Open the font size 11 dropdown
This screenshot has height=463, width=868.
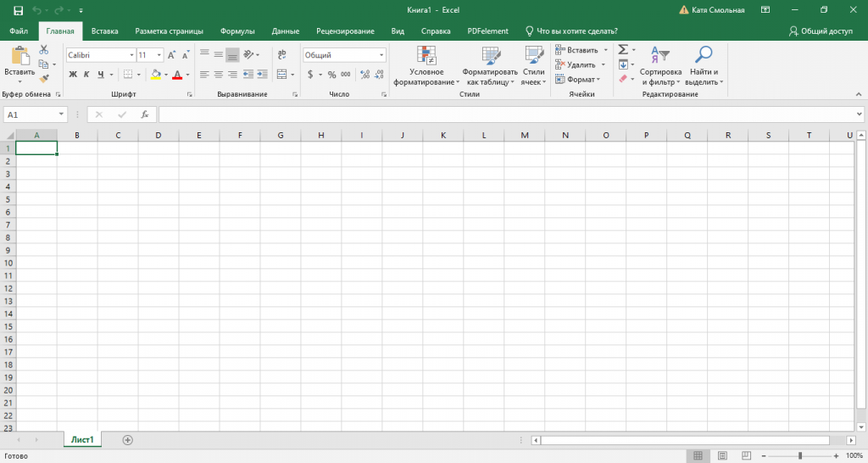tap(159, 55)
